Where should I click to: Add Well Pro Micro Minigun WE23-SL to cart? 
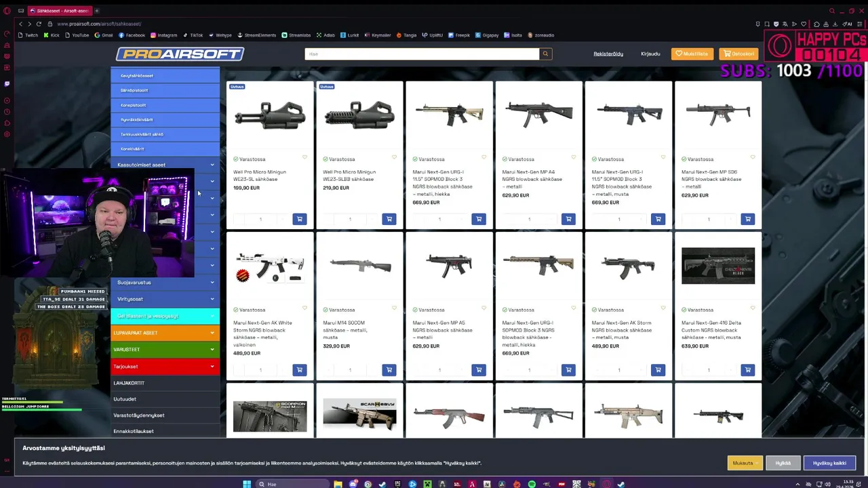299,219
